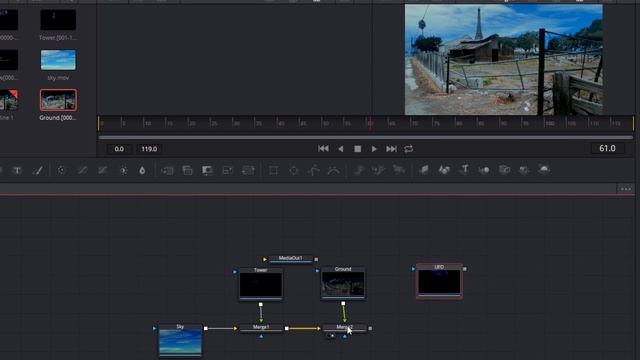The width and height of the screenshot is (640, 360).
Task: Select the Merge2 node
Action: [x=344, y=328]
